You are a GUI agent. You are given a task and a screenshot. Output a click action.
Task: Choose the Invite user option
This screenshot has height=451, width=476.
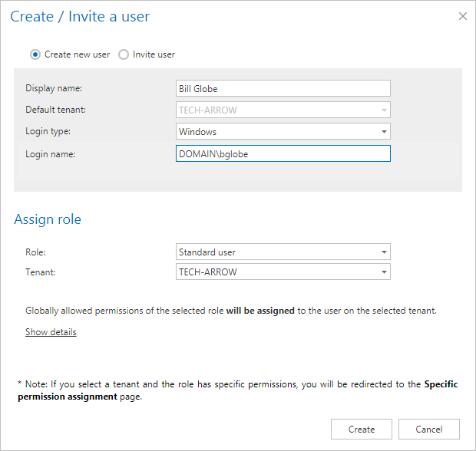[x=124, y=54]
